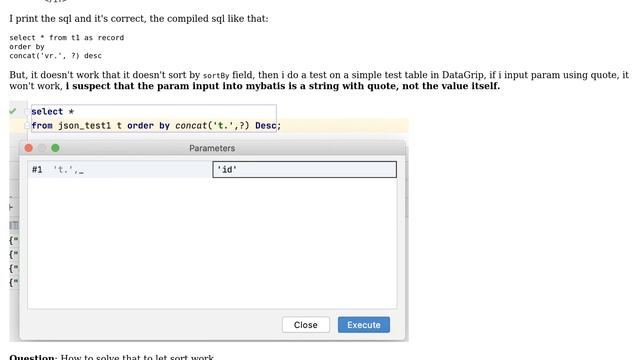Viewport: 640px width, 360px height.
Task: Click 'concat('vr.', ?) desc' code line
Action: click(x=56, y=56)
